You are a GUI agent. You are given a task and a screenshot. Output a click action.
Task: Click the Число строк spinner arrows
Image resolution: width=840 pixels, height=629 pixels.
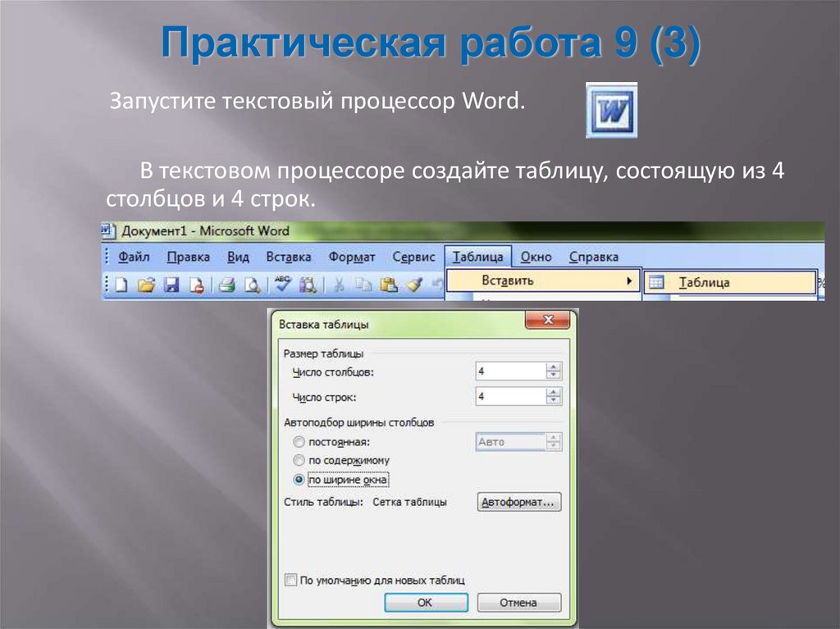(554, 396)
